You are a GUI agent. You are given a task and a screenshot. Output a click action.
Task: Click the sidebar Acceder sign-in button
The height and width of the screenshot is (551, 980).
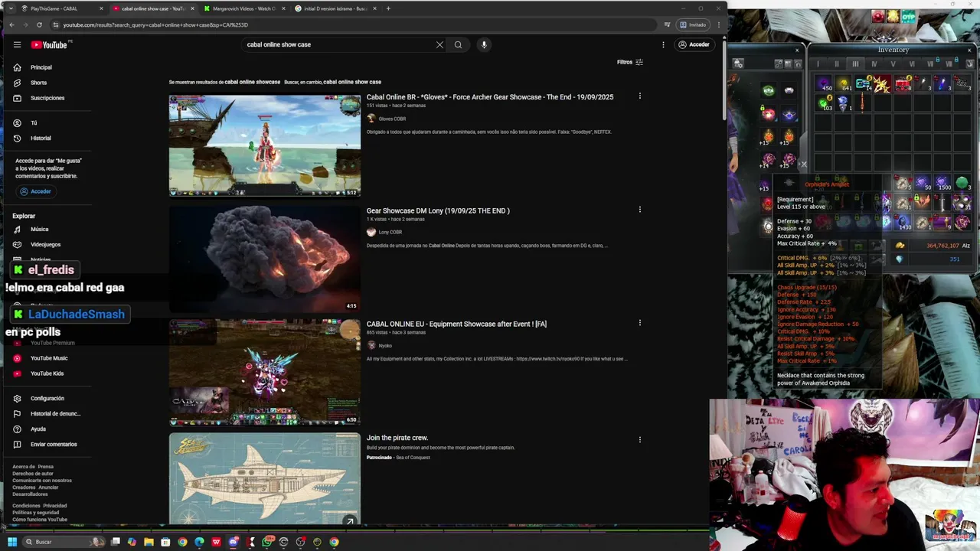(x=34, y=191)
